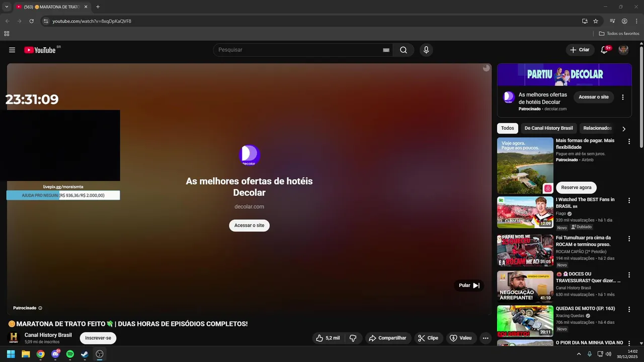Viewport: 644px width, 362px height.
Task: Open the notifications bell
Action: click(x=605, y=50)
